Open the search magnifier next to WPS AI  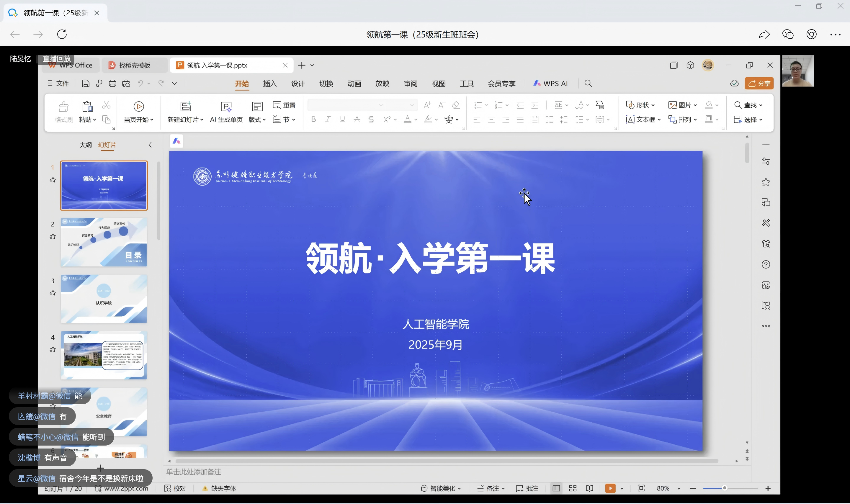coord(588,84)
